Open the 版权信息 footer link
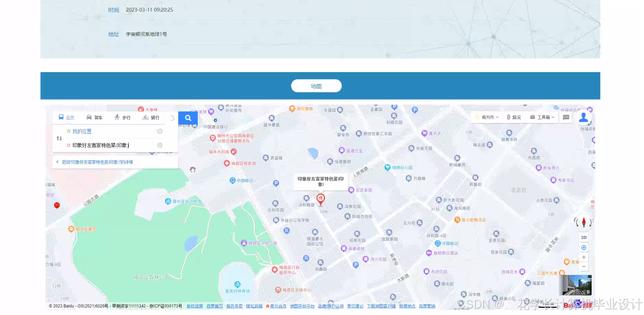The height and width of the screenshot is (315, 644). (x=195, y=306)
